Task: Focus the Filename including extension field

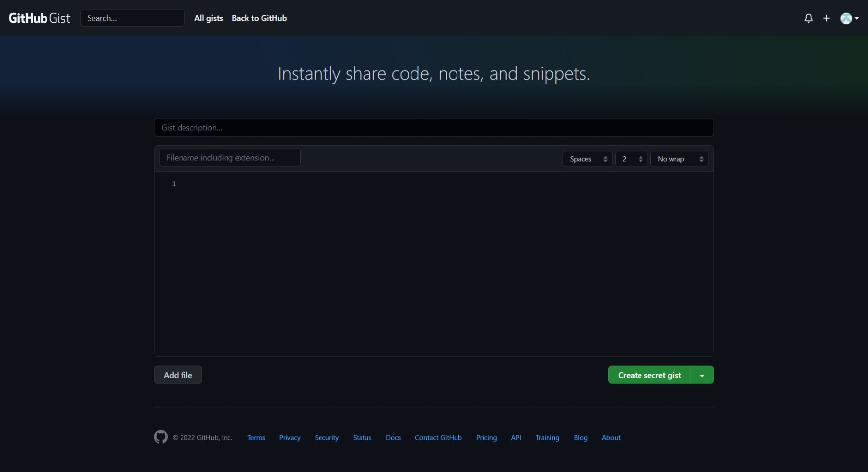Action: (230, 158)
